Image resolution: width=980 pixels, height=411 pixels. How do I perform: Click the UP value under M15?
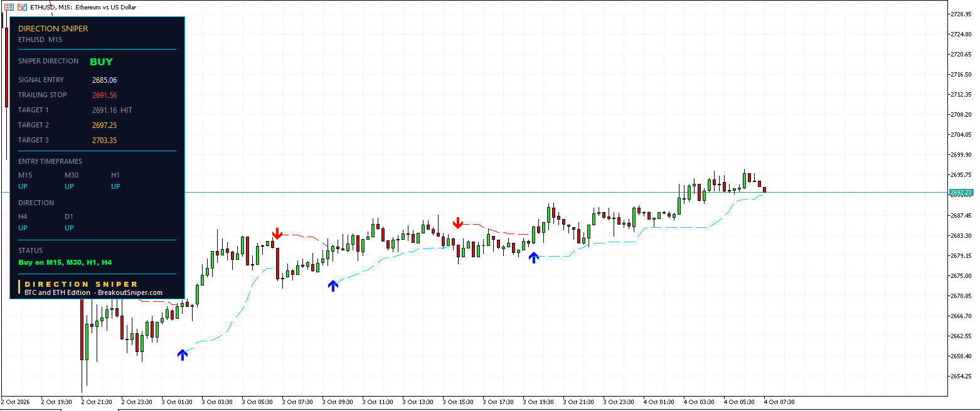pyautogui.click(x=23, y=186)
